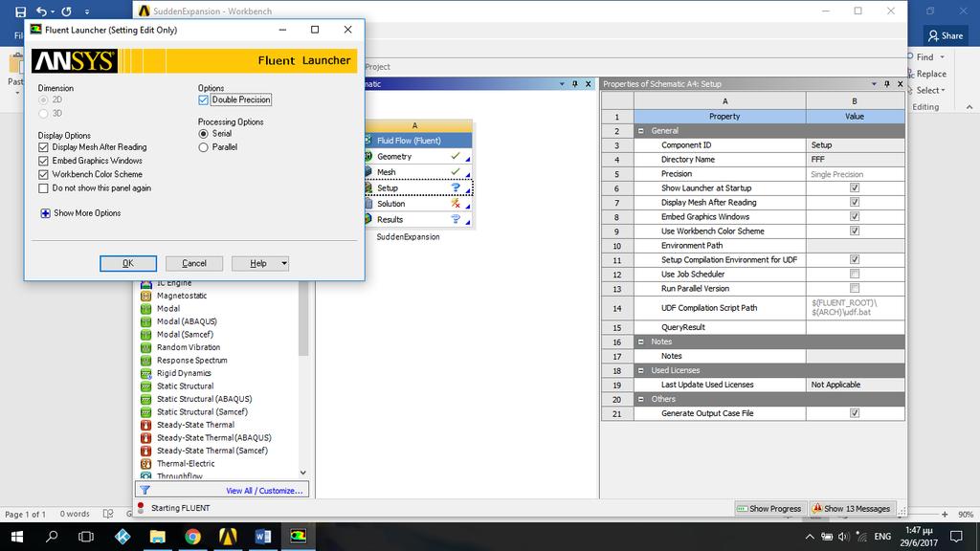980x551 pixels.
Task: Toggle the Double Precision checkbox
Action: [203, 99]
